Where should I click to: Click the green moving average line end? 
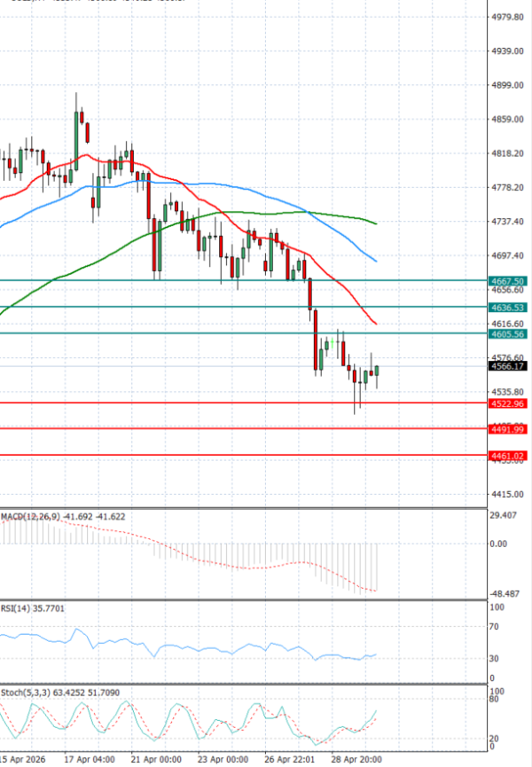(376, 223)
